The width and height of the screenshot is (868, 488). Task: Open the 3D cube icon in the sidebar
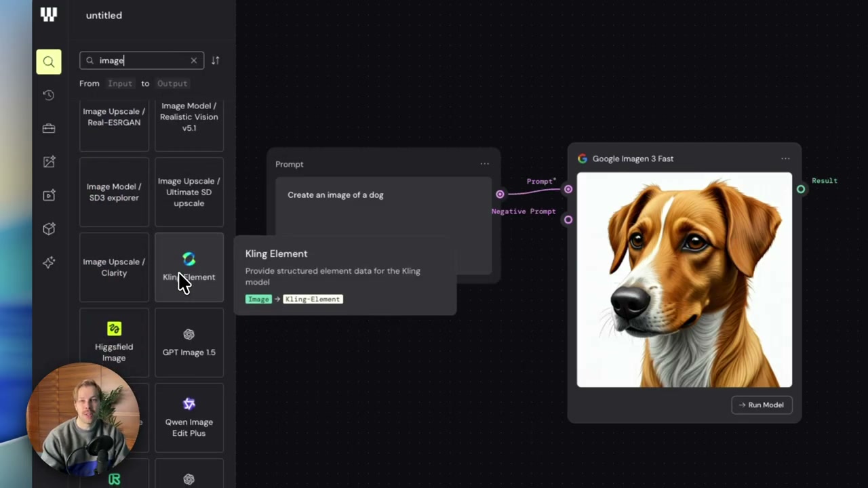[x=49, y=229]
